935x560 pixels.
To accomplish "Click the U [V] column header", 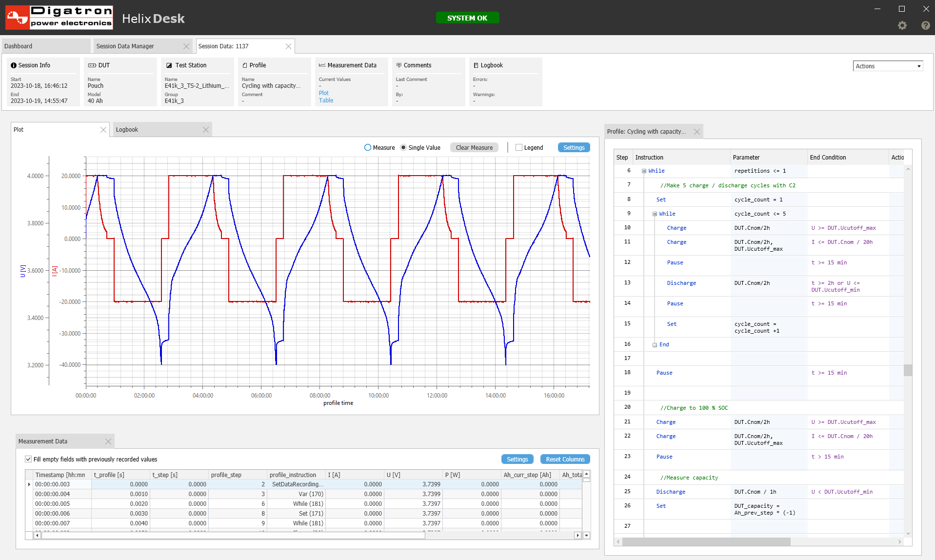I will (413, 475).
